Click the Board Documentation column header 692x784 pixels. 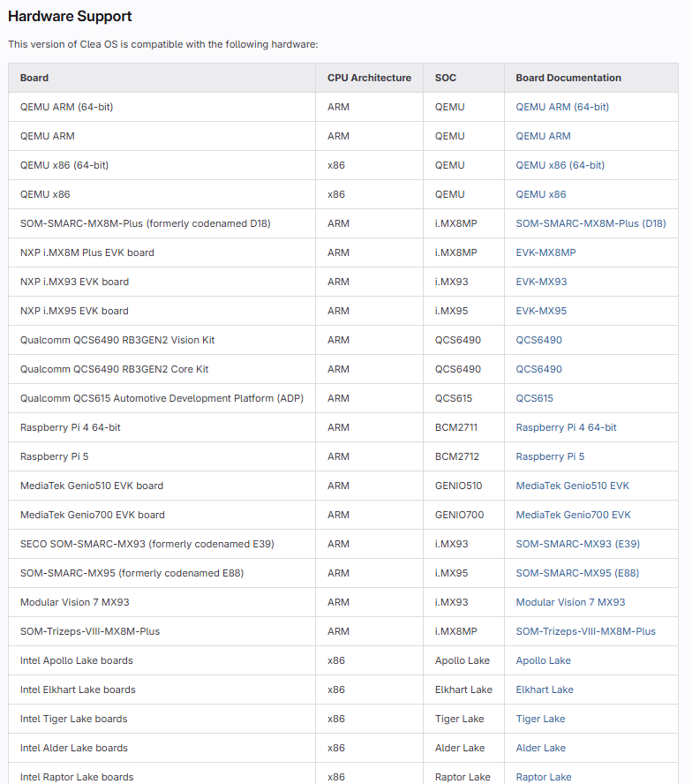click(x=568, y=78)
